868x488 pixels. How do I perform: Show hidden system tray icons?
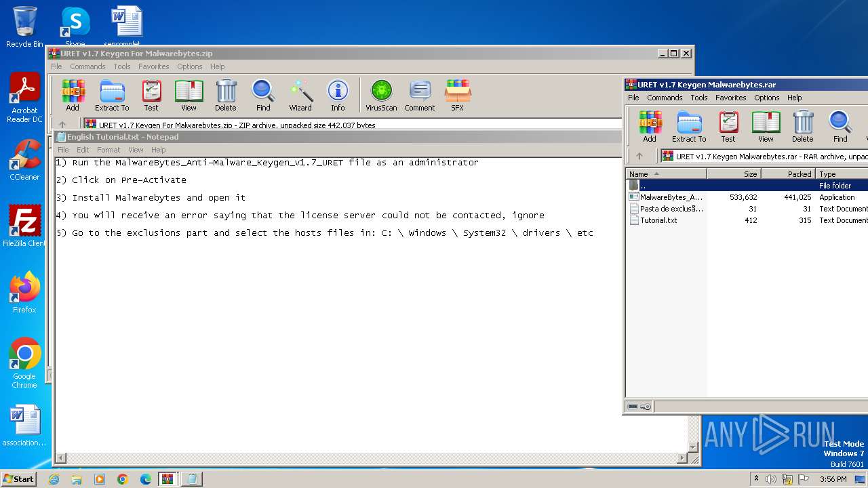point(756,479)
